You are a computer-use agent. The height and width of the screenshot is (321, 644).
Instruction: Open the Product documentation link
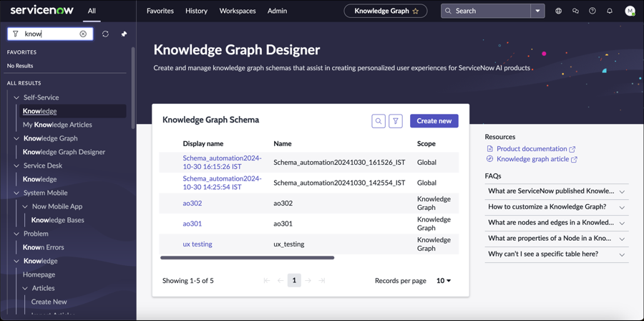[x=532, y=149]
